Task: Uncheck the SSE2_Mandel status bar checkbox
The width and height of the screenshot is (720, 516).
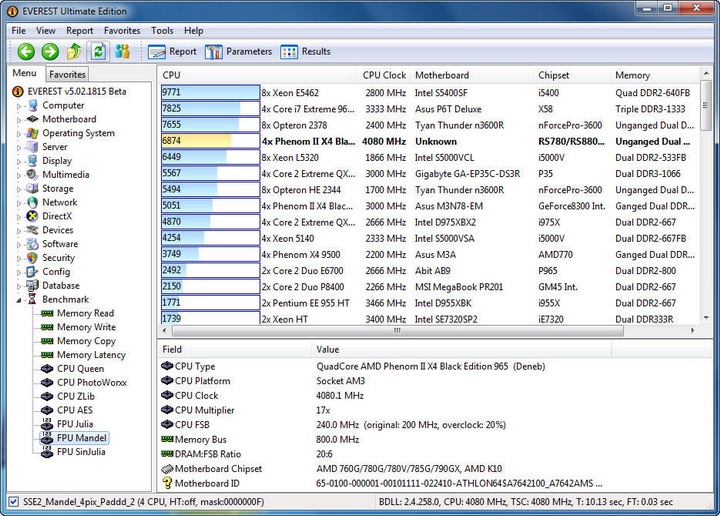Action: [12, 502]
